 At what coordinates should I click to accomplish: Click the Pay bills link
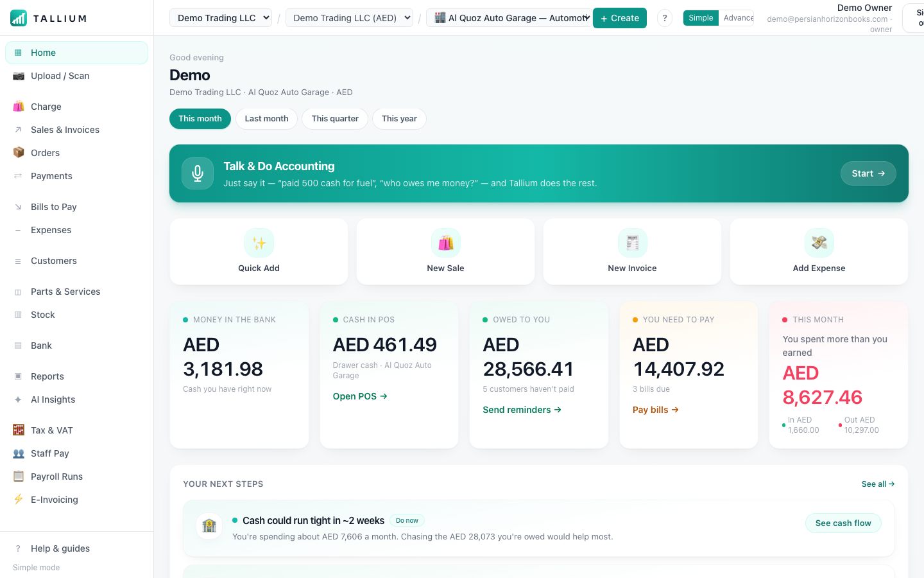656,410
